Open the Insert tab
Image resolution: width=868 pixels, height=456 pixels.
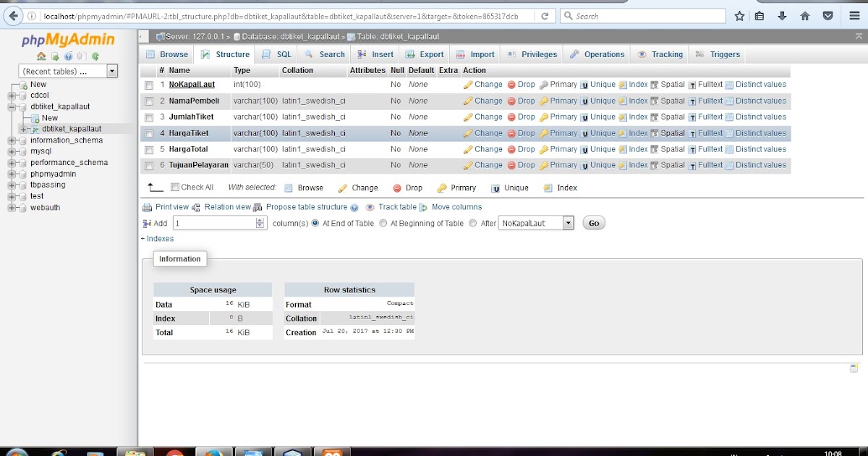[x=375, y=54]
